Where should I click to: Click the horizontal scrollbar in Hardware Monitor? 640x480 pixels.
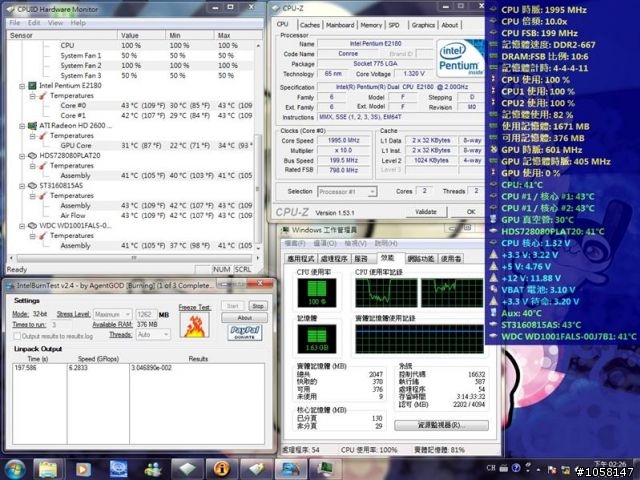pos(134,258)
